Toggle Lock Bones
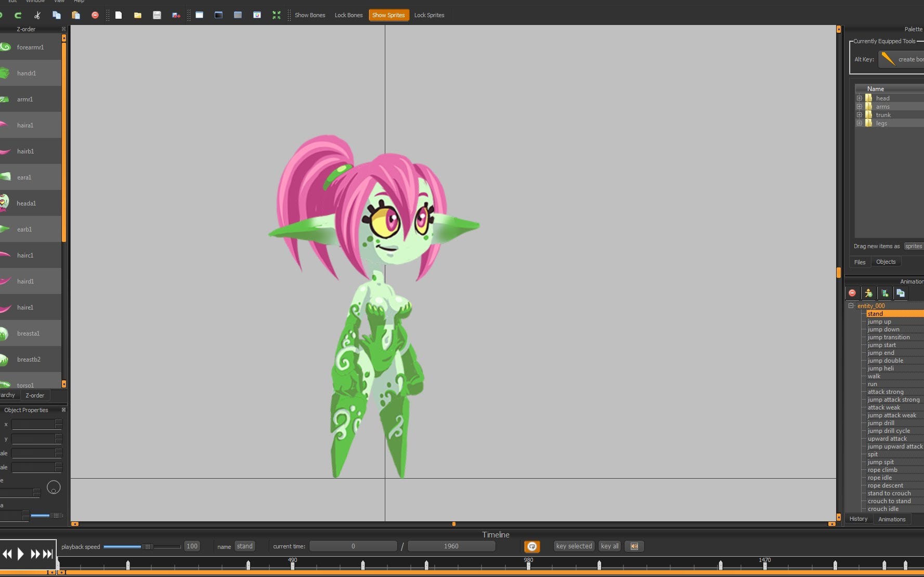 click(348, 15)
